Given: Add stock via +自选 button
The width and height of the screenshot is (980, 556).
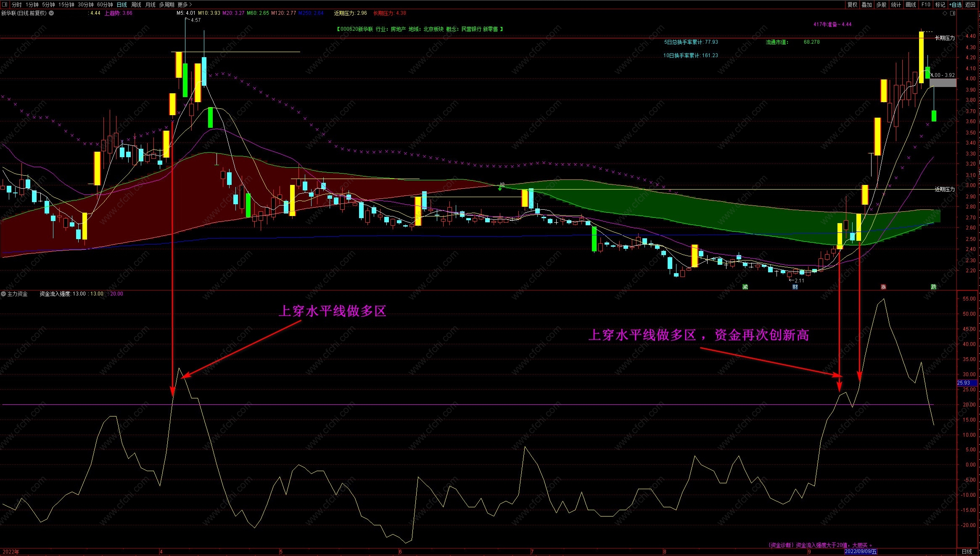Looking at the screenshot, I should pos(956,5).
